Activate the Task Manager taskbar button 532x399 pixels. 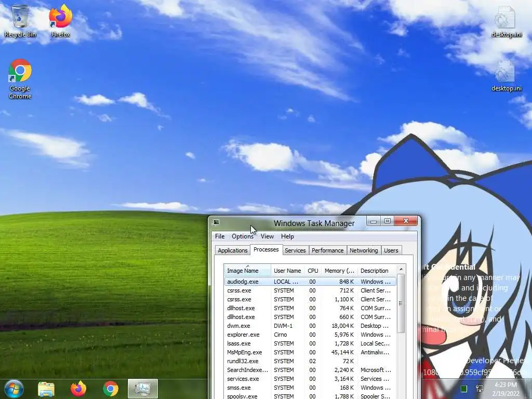pyautogui.click(x=143, y=389)
